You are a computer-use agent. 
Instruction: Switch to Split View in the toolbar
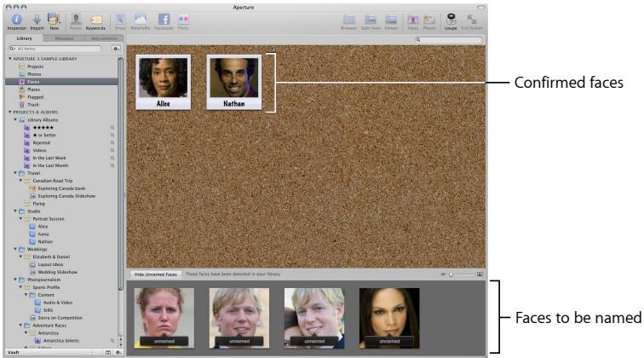pos(371,22)
